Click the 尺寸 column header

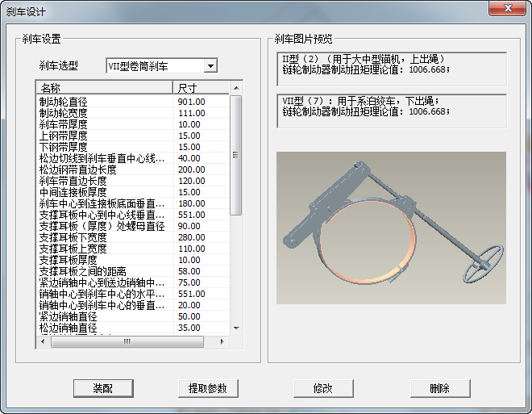pos(200,87)
